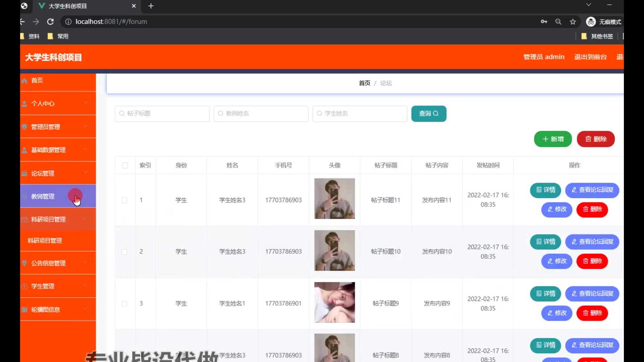
Task: Open the 其他书签 bookmarks folder
Action: click(597, 36)
